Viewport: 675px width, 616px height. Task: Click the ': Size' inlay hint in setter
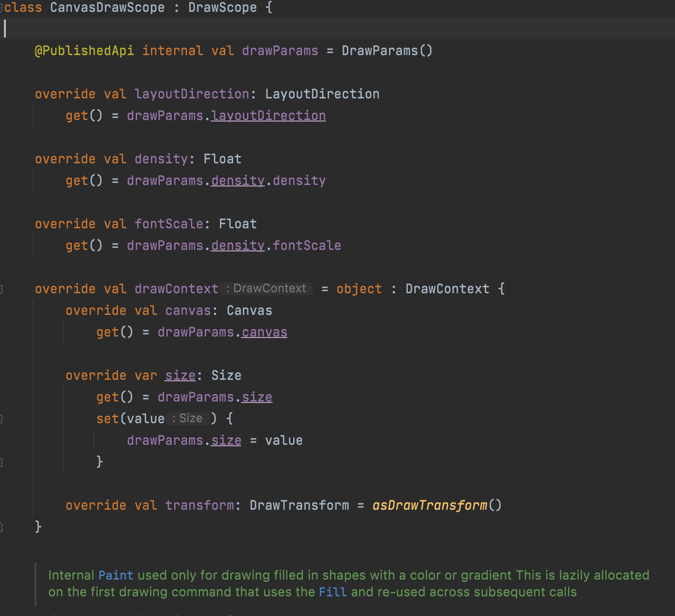[188, 419]
